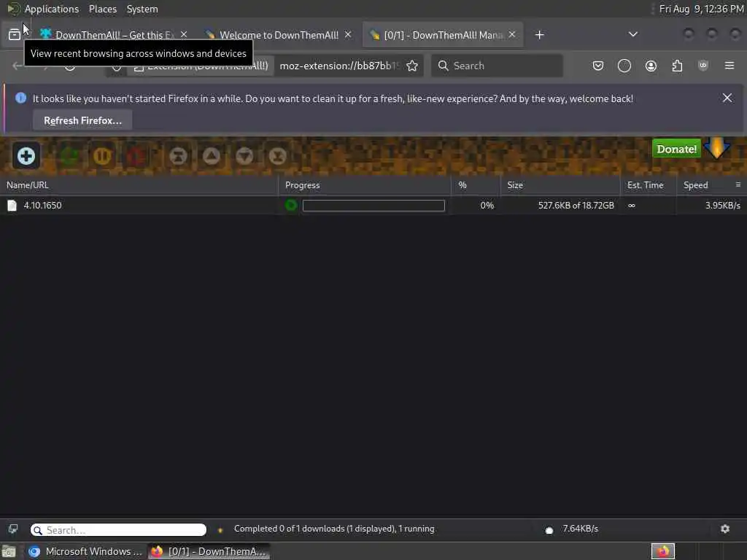Sort by Size column header

(560, 185)
